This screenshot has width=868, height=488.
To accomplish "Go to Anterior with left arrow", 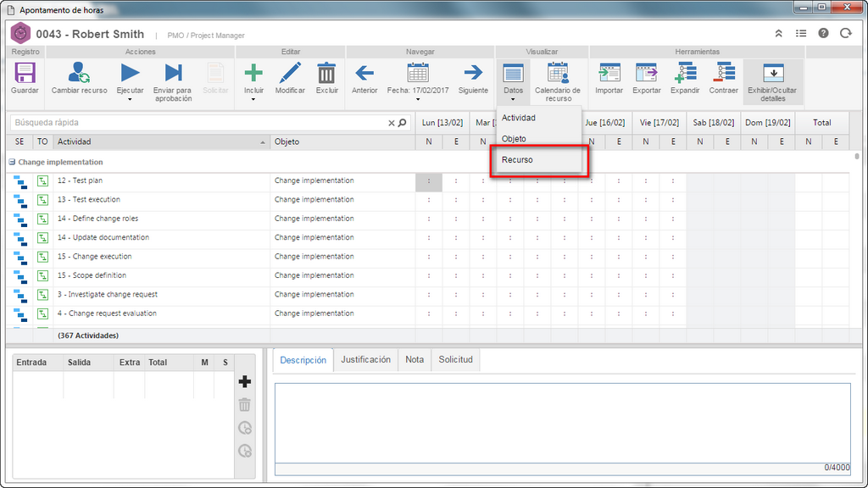I will point(364,73).
